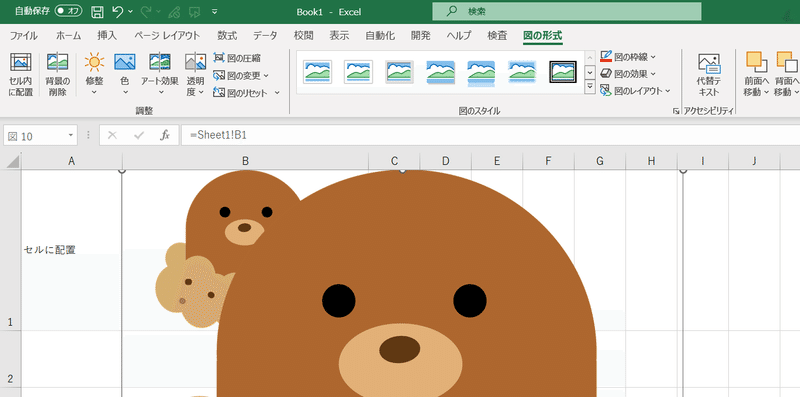Switch to the 数式 tab
Screen dimensions: 800x397
tap(227, 35)
